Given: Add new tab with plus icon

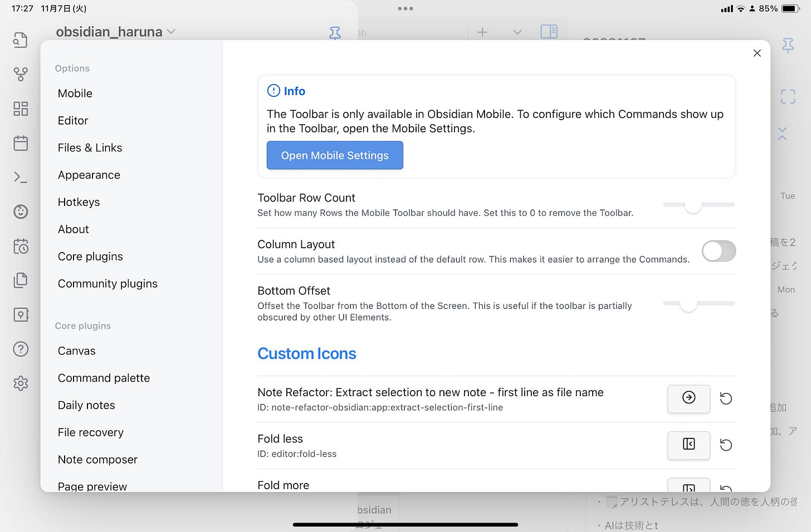Looking at the screenshot, I should coord(482,32).
